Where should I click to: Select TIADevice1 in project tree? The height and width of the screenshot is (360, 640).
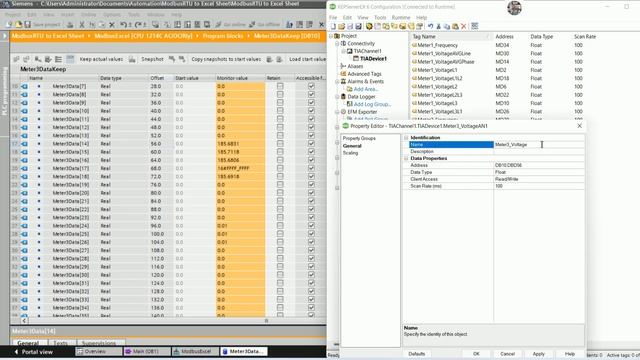coord(373,59)
